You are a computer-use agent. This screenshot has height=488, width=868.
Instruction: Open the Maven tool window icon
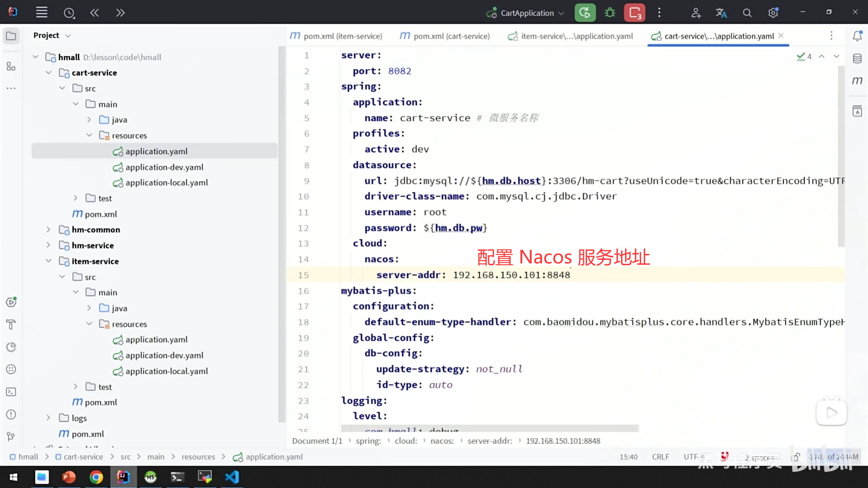click(857, 81)
